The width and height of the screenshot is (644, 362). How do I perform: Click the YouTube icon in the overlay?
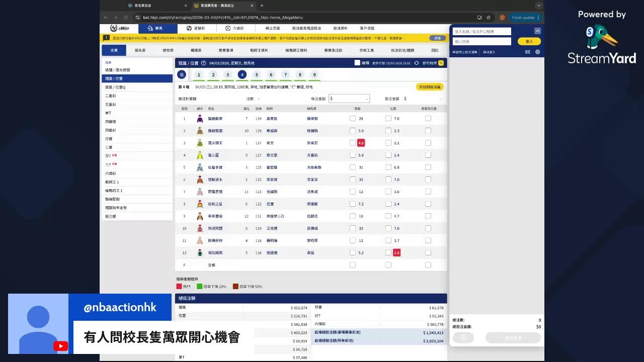pos(61,346)
